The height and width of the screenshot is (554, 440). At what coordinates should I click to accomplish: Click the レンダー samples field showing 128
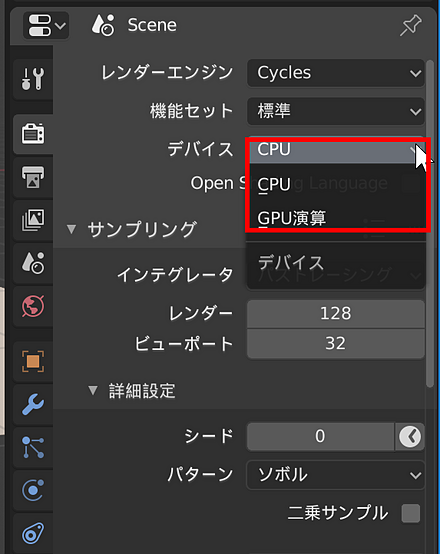tap(336, 313)
